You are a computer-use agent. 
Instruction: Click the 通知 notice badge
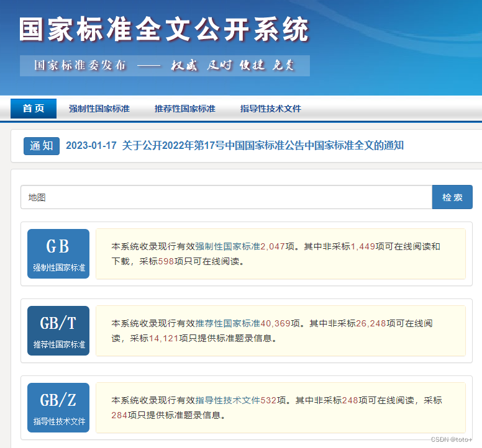[42, 146]
